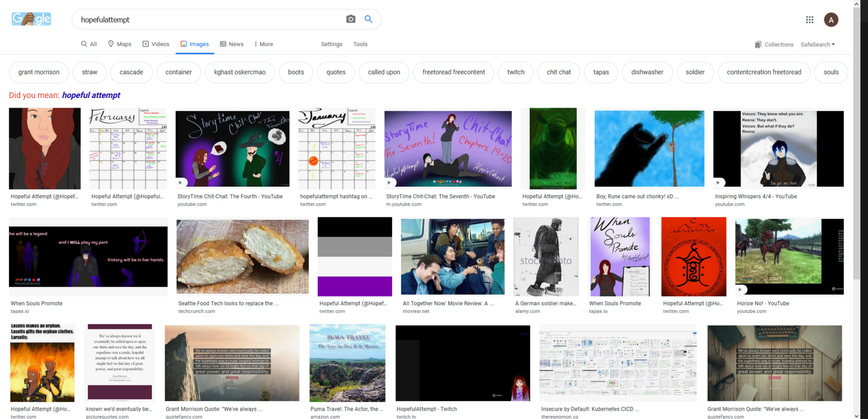868x419 pixels.
Task: Select the 'twitch' filter chip
Action: click(515, 72)
